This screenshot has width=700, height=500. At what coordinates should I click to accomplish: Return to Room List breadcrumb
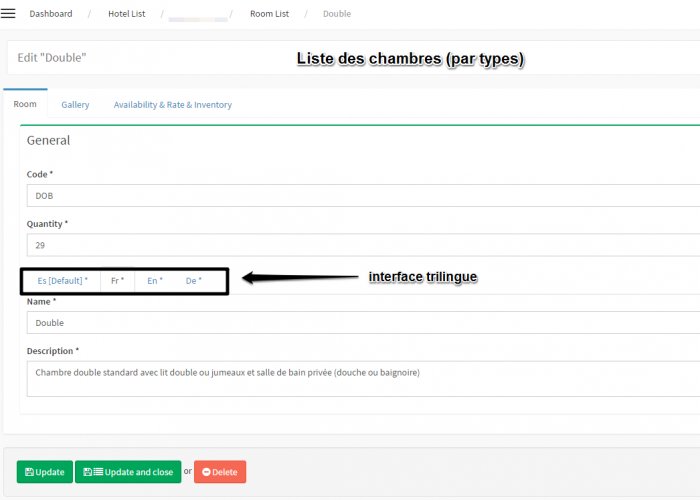269,14
